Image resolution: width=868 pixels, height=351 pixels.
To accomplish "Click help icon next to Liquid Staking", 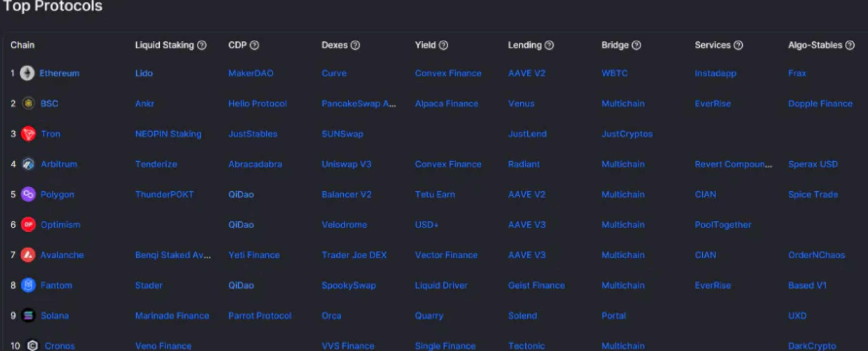I will click(202, 45).
